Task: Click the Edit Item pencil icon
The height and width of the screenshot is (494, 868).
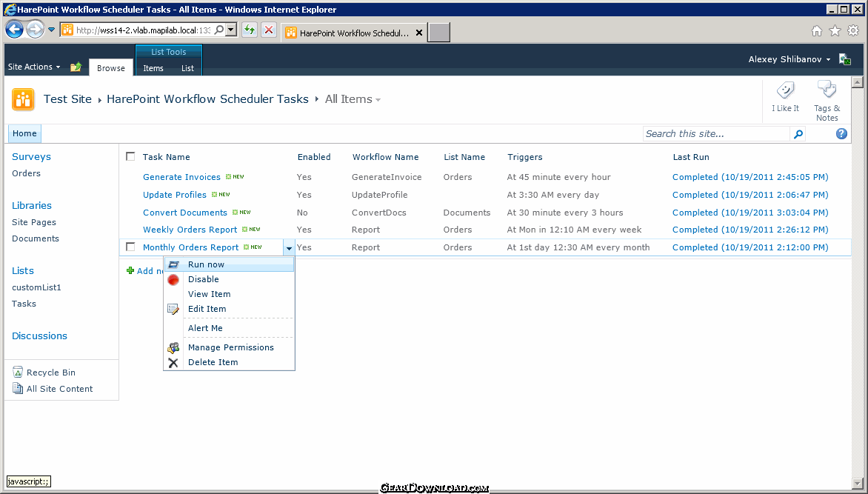Action: pyautogui.click(x=173, y=310)
